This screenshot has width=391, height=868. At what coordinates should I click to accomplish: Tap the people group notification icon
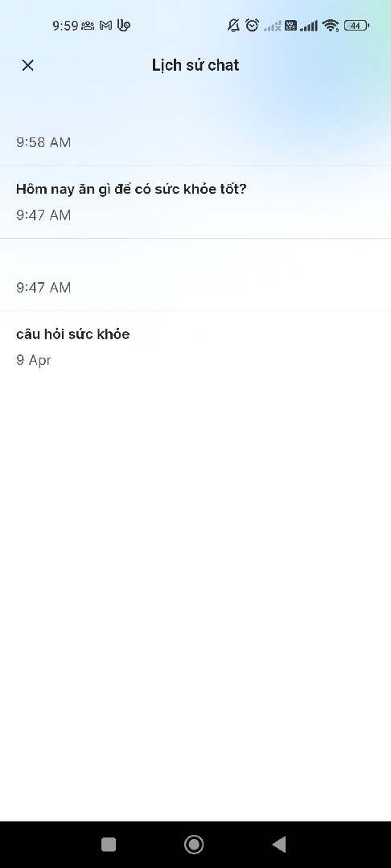pyautogui.click(x=88, y=26)
